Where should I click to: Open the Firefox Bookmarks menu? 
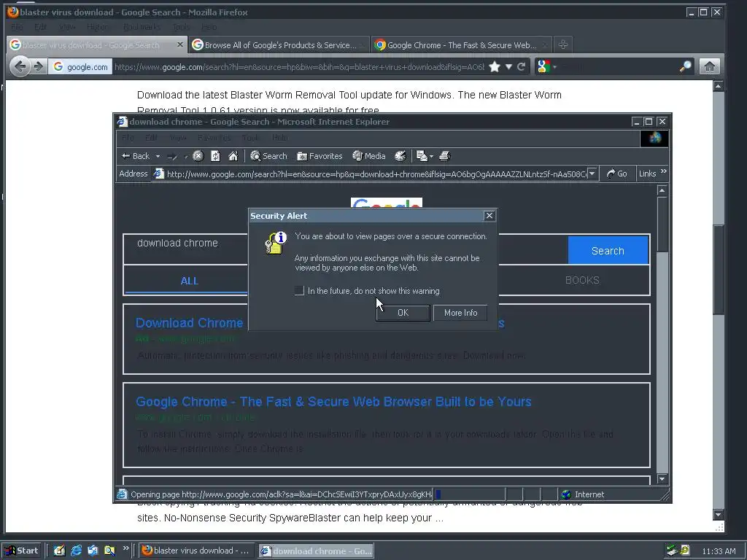pyautogui.click(x=142, y=27)
